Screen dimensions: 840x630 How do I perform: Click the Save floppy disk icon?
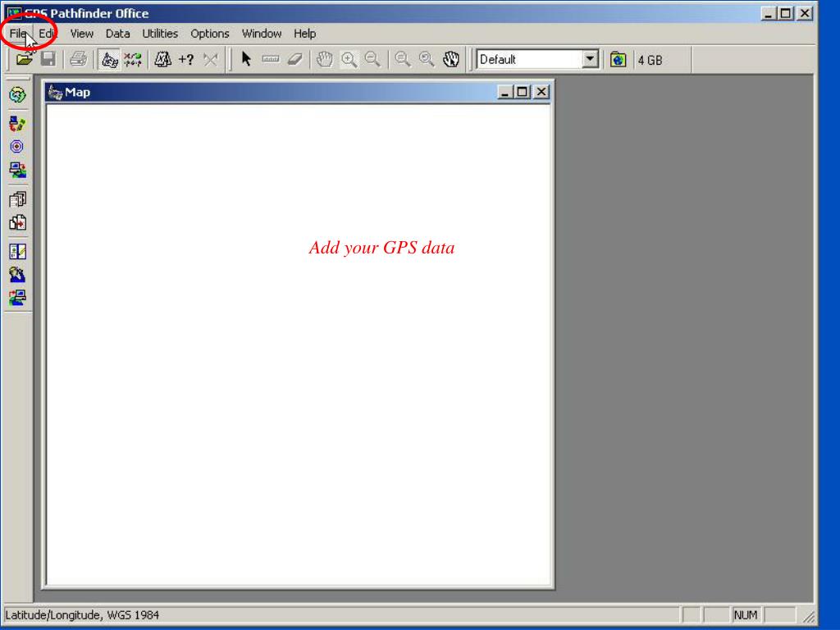click(x=48, y=59)
